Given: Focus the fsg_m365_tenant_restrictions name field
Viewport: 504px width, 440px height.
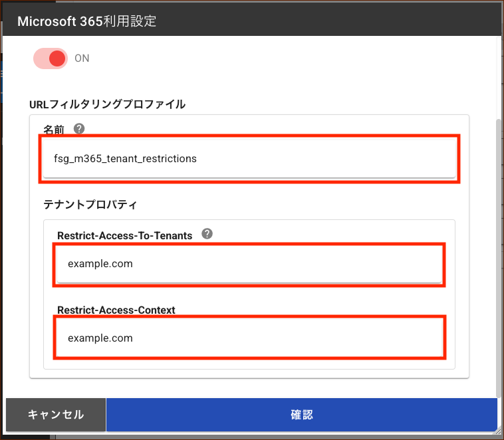Looking at the screenshot, I should 249,158.
